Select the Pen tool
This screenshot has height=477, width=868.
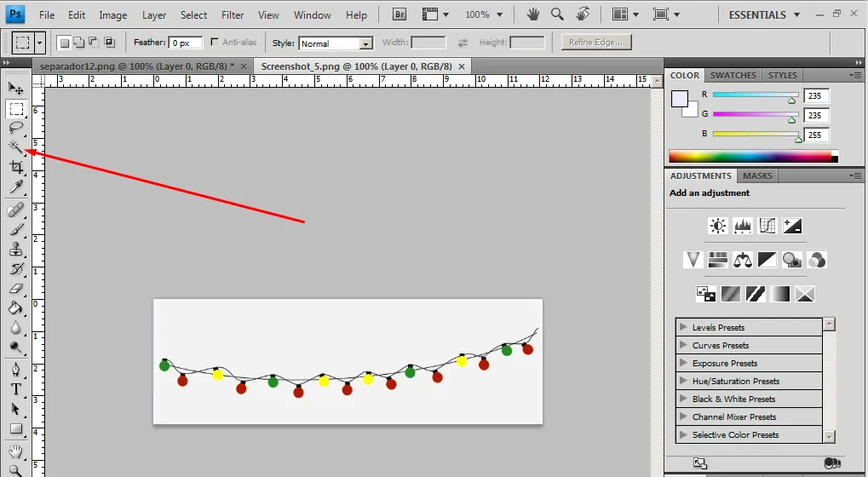click(15, 369)
